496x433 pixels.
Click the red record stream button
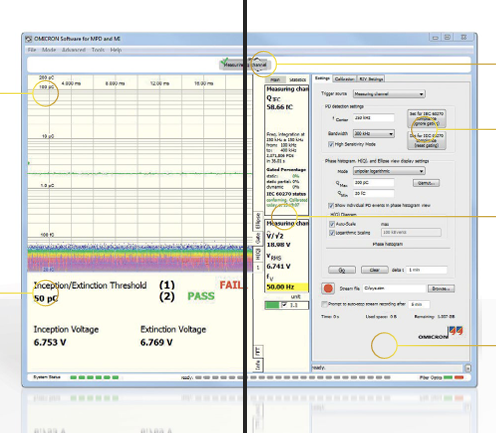[328, 289]
